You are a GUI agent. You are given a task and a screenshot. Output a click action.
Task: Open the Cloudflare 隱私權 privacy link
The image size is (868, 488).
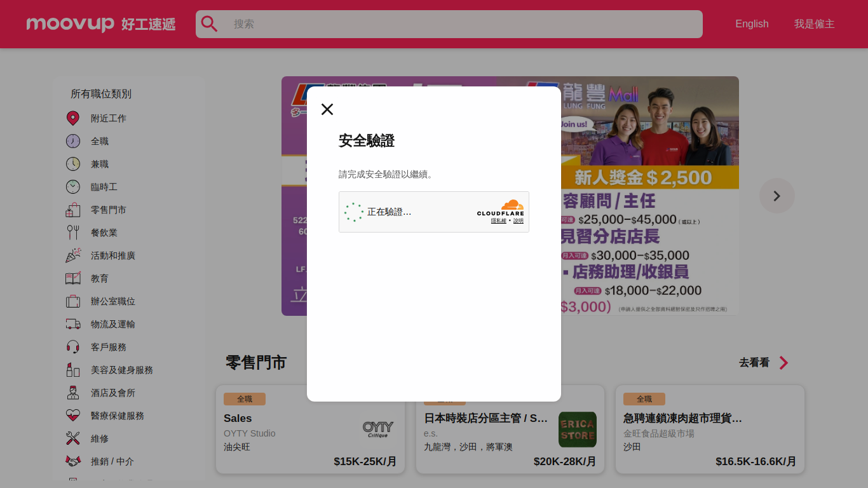point(499,220)
